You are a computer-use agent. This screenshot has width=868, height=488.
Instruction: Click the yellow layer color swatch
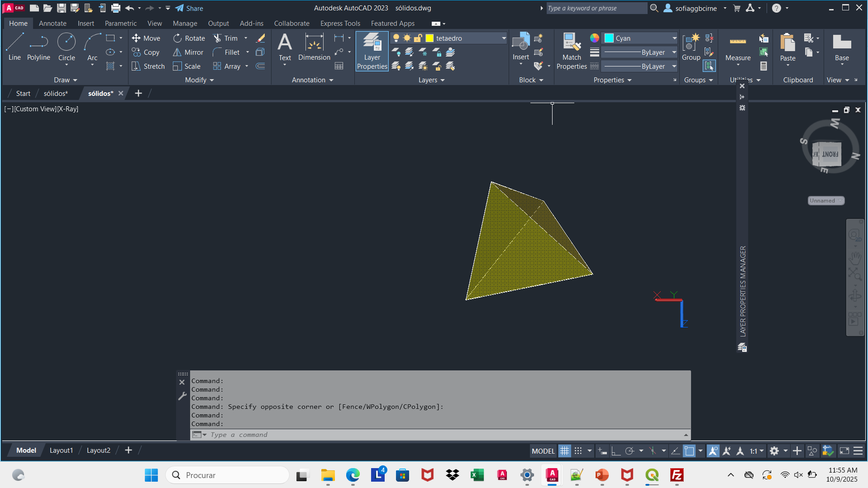coord(429,38)
